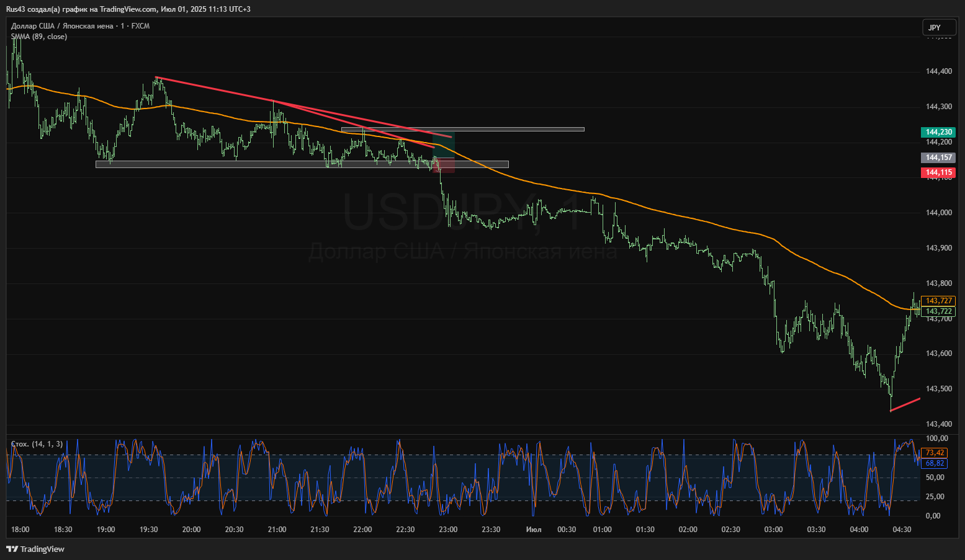This screenshot has width=965, height=560.
Task: Click the 19:30 time axis label
Action: [x=149, y=530]
